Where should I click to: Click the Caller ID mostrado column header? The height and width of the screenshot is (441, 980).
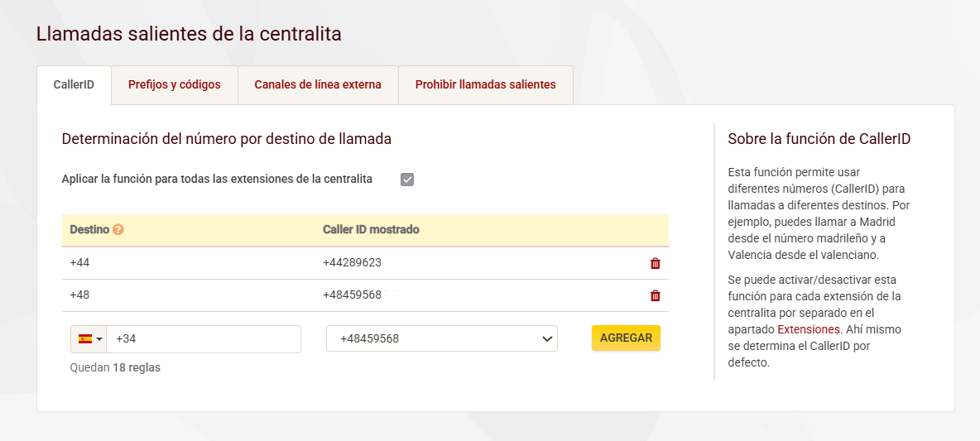coord(372,229)
